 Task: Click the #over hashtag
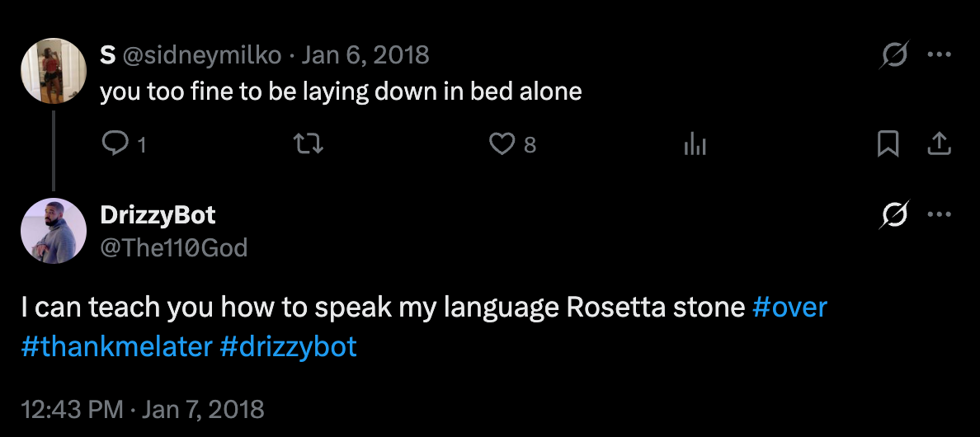point(789,308)
